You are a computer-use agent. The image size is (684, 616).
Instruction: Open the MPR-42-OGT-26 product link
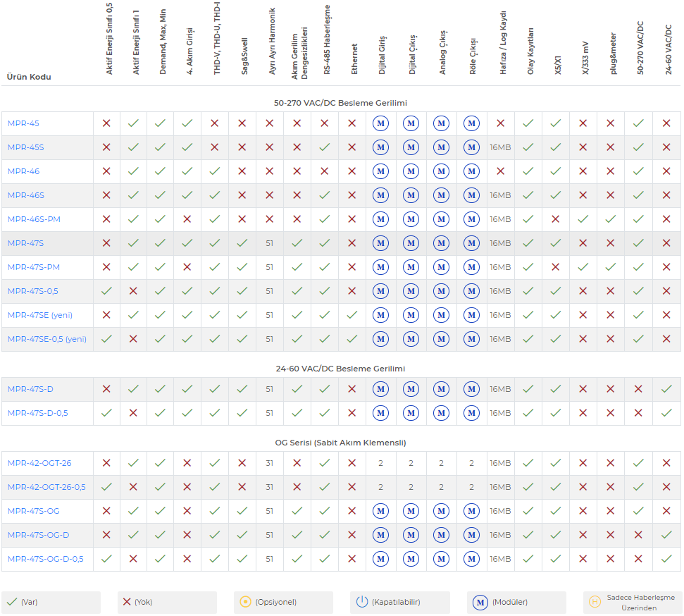point(39,463)
